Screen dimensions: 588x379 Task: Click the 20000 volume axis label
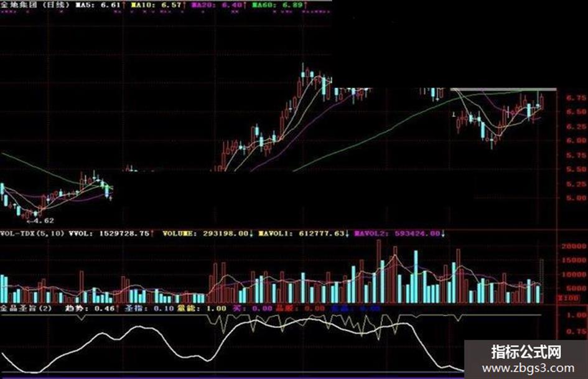point(574,246)
